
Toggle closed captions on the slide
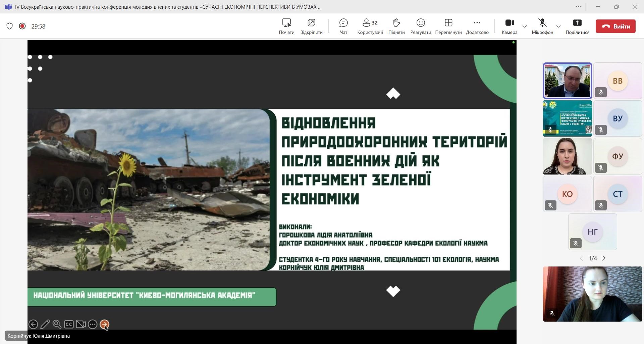coord(69,324)
